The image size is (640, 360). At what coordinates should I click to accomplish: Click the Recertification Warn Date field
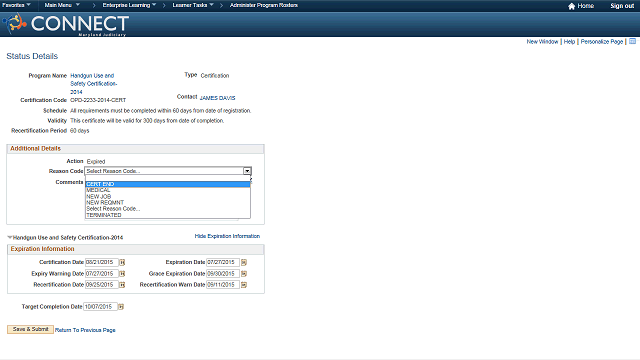tap(223, 284)
